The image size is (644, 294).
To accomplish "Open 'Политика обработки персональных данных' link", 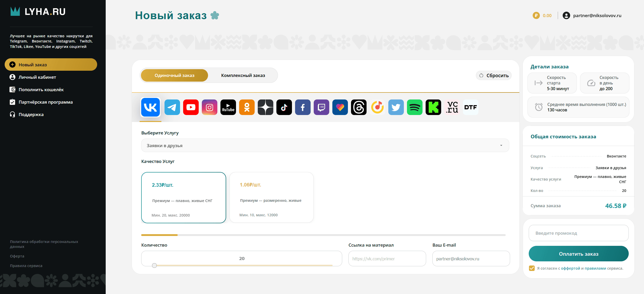I will (44, 244).
